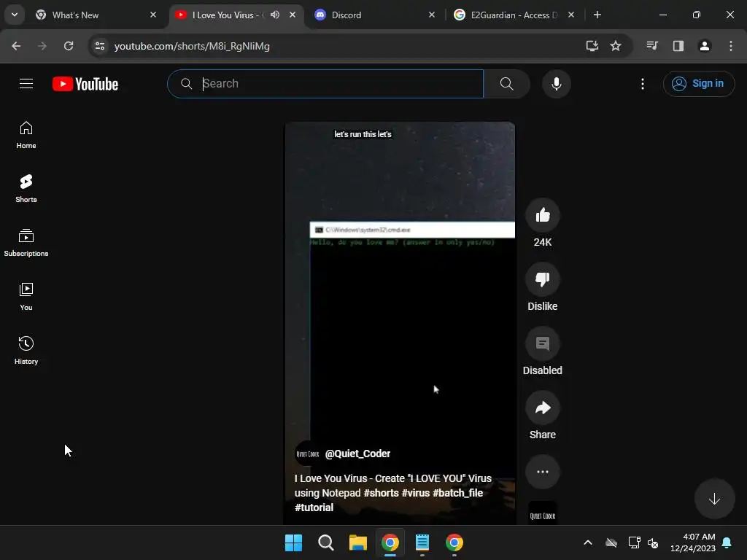Switch to the E2Guardian tab
The image size is (747, 560).
(514, 15)
